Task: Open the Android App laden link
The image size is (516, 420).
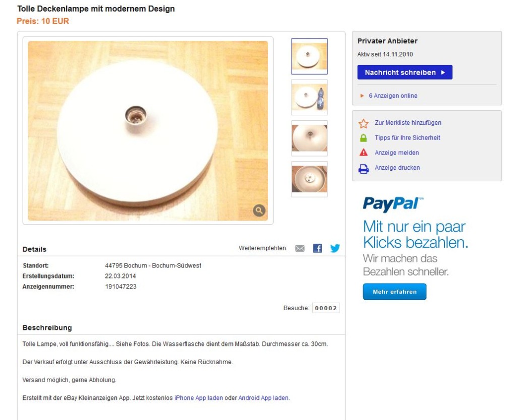Action: 264,398
